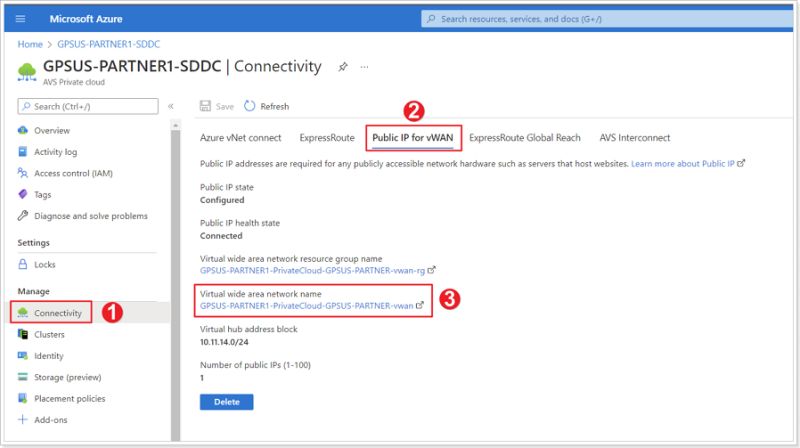Refresh the Connectivity page
The width and height of the screenshot is (800, 448).
pos(266,106)
